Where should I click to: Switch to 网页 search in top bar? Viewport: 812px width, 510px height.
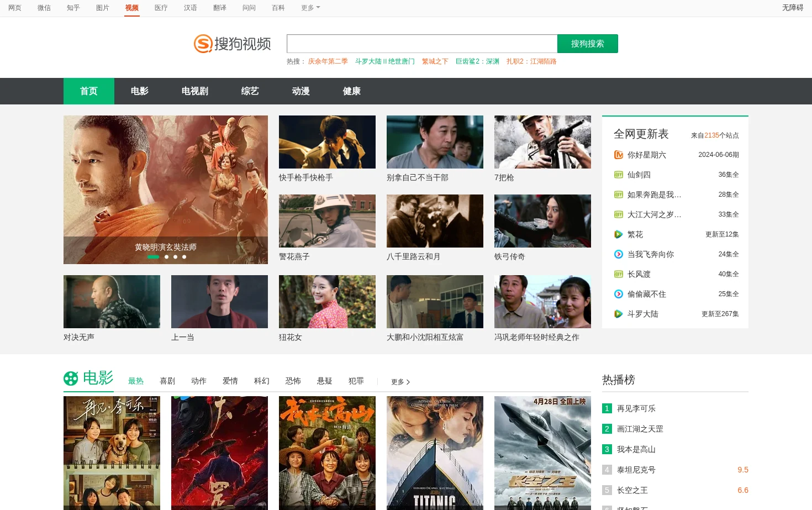pyautogui.click(x=15, y=8)
